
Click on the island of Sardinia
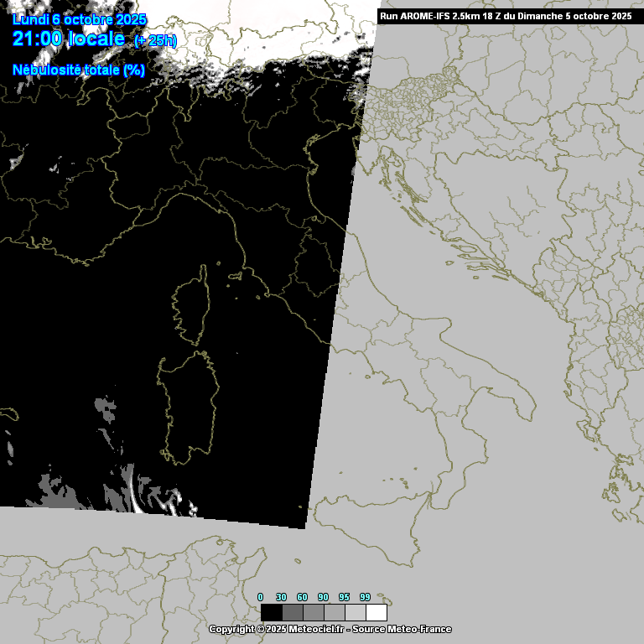click(190, 407)
